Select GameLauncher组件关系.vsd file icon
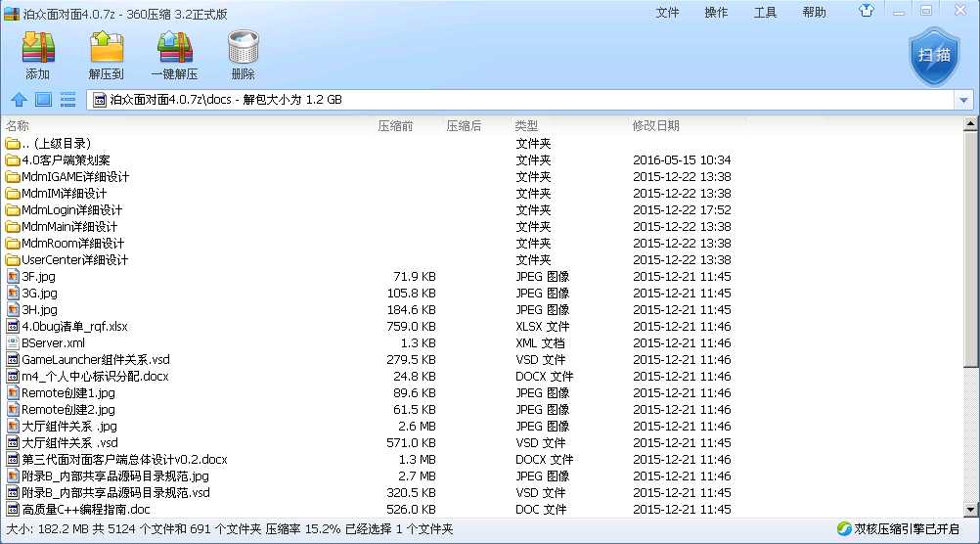The width and height of the screenshot is (980, 544). click(13, 359)
